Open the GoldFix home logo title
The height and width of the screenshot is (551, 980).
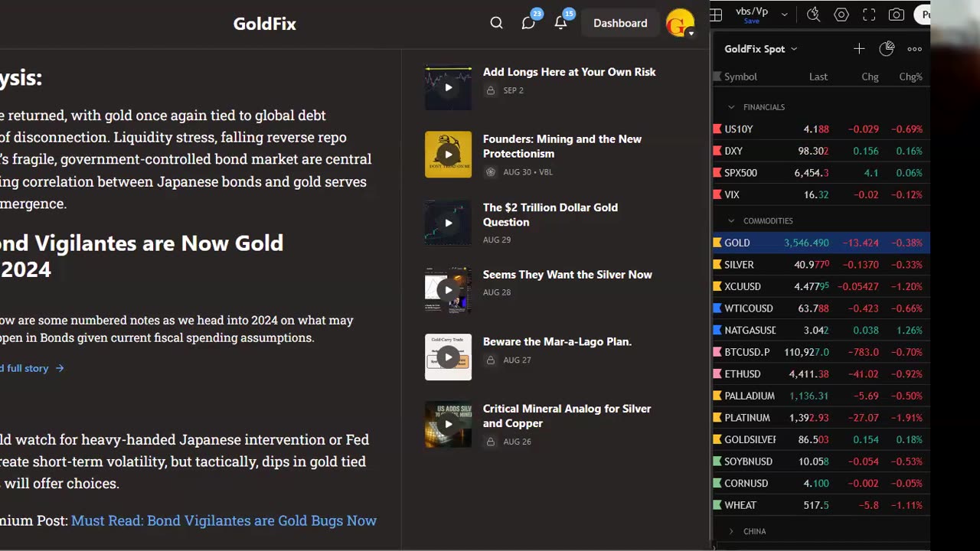coord(265,24)
